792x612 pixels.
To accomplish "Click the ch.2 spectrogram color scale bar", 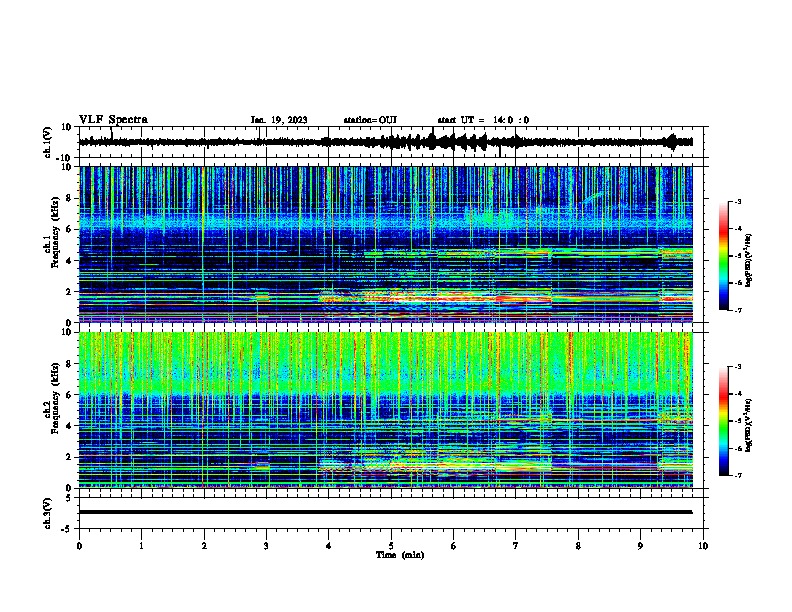I will click(724, 421).
